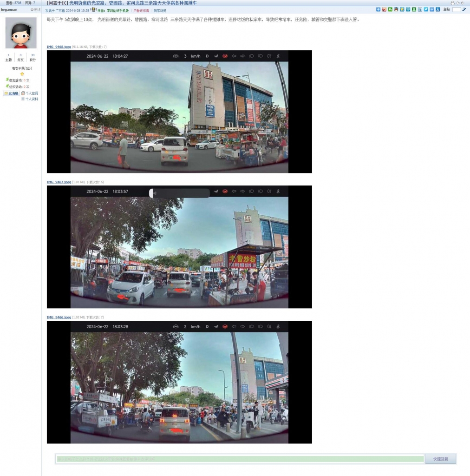Click the printer icon at top right
Viewport: 470px width, 476px height.
tap(452, 3)
